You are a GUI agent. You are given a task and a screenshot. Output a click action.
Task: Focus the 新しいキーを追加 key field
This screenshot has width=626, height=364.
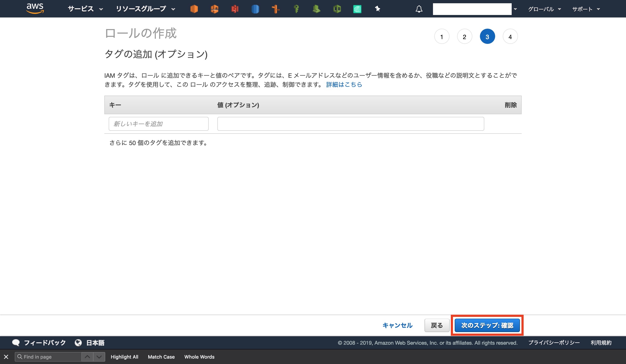click(158, 124)
